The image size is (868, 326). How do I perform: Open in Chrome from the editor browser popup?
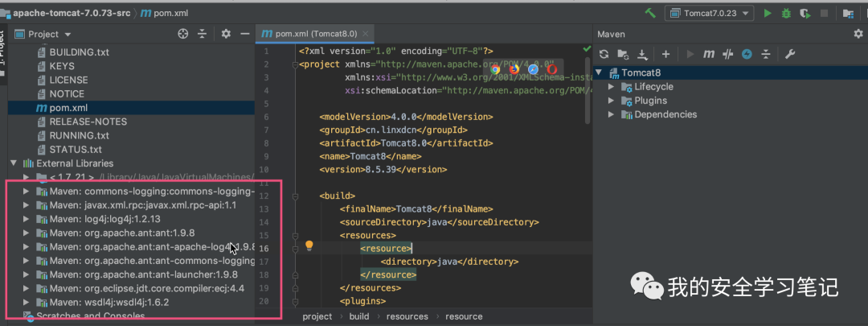point(495,69)
